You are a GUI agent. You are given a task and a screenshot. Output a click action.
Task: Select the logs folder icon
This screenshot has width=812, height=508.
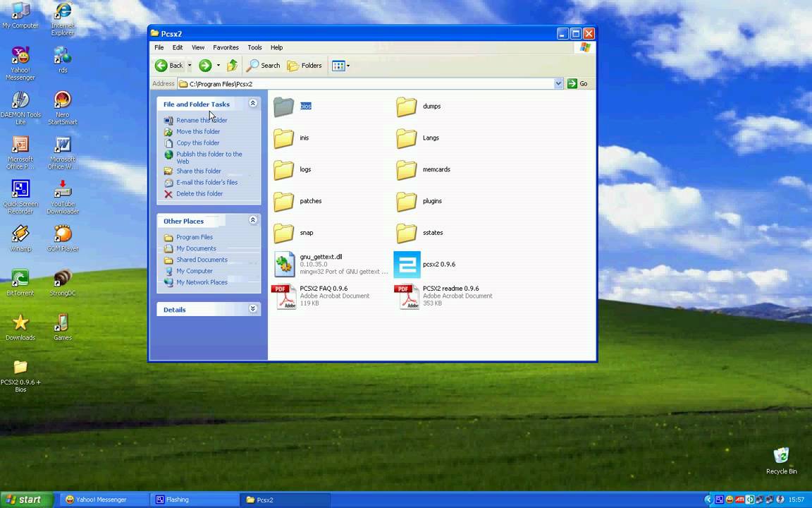tap(284, 169)
